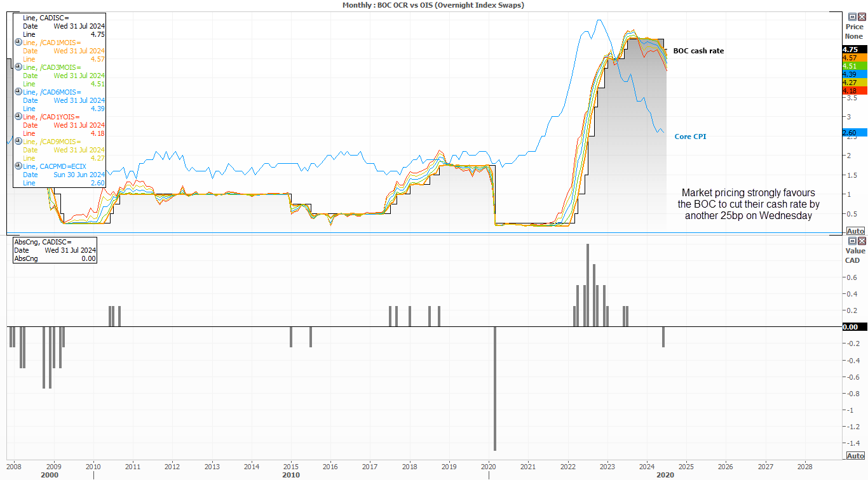The image size is (868, 480).
Task: Select the blue 2.60 Core CPI tag
Action: pyautogui.click(x=854, y=133)
